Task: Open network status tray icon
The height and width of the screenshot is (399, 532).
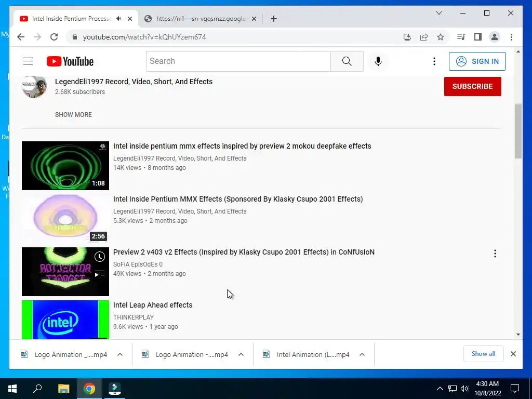Action: click(453, 389)
